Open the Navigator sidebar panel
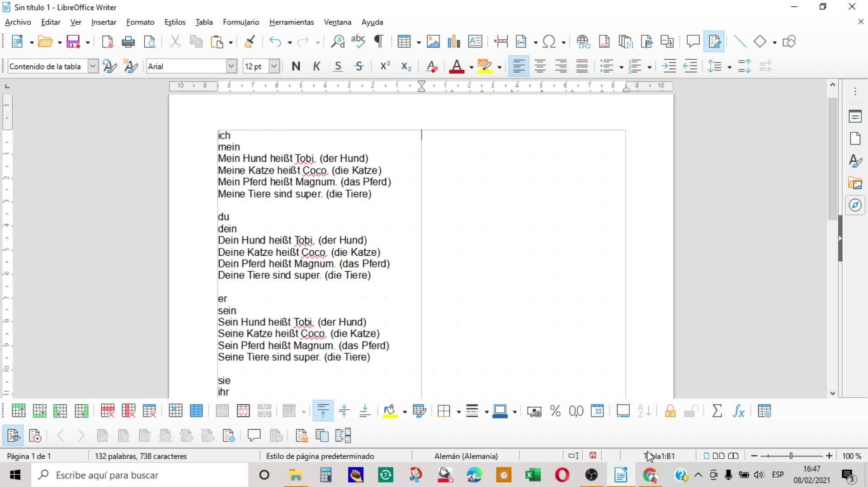The width and height of the screenshot is (868, 487). (855, 205)
